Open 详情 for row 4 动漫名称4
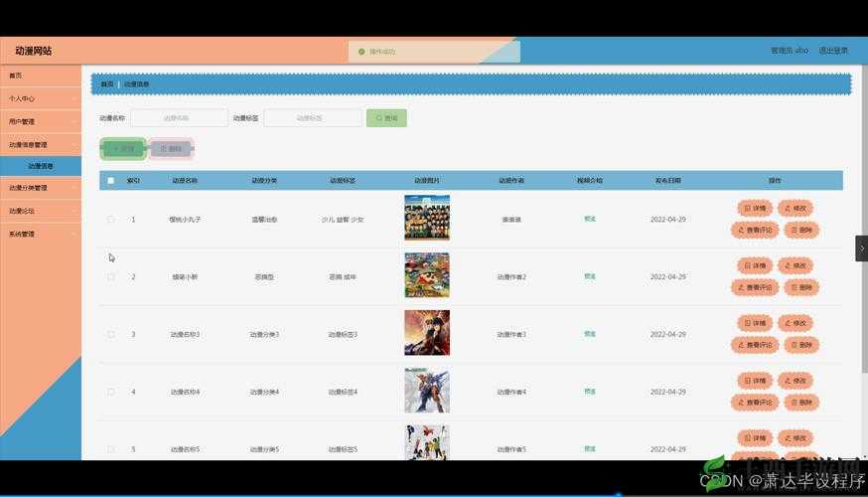868x497 pixels. tap(755, 381)
